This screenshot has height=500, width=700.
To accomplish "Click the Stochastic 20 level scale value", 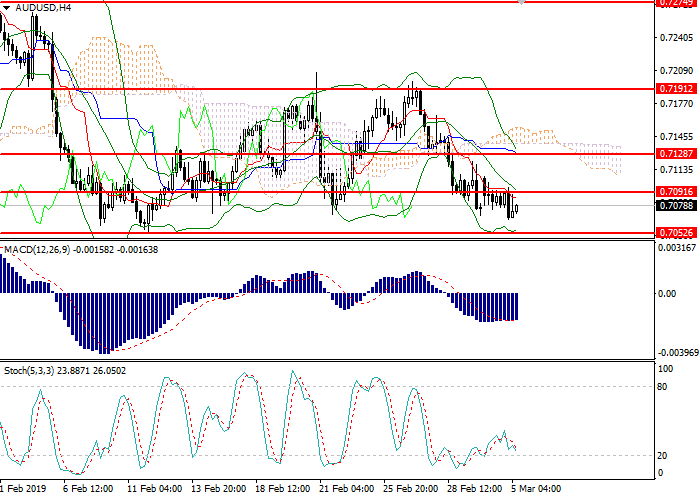I will click(x=664, y=455).
